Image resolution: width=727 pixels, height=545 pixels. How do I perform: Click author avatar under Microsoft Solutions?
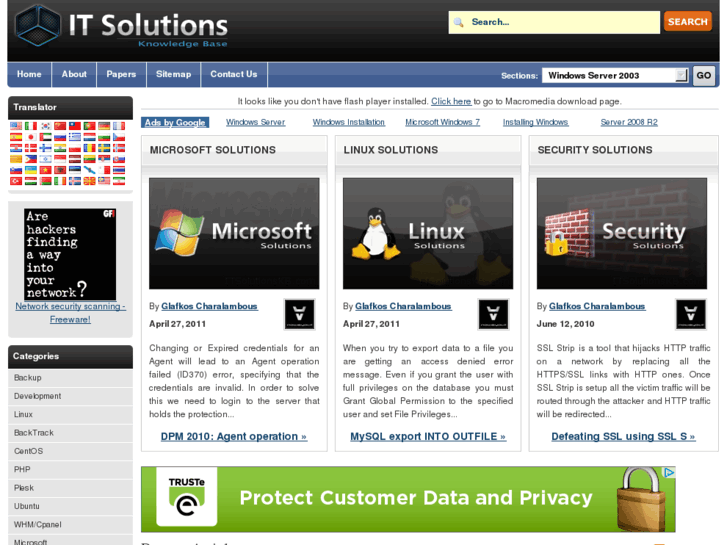coord(300,314)
